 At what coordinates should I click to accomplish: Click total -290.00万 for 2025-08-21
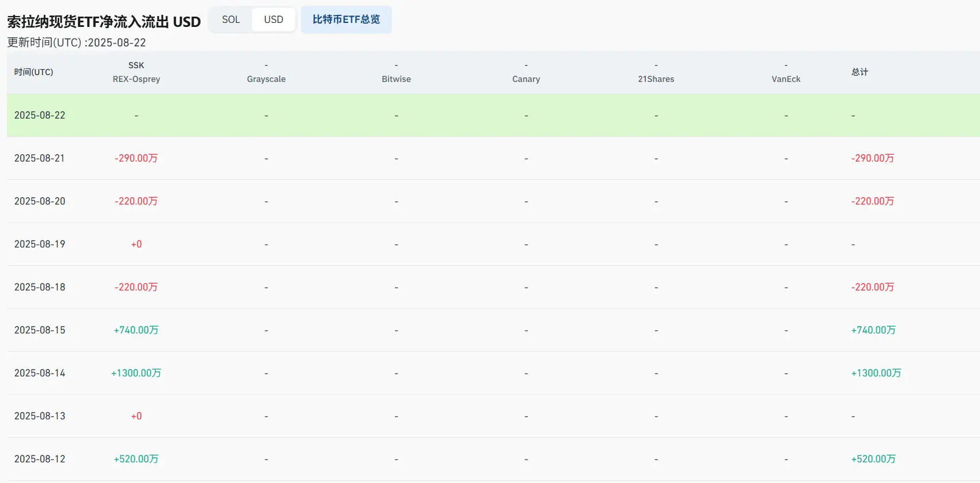873,158
